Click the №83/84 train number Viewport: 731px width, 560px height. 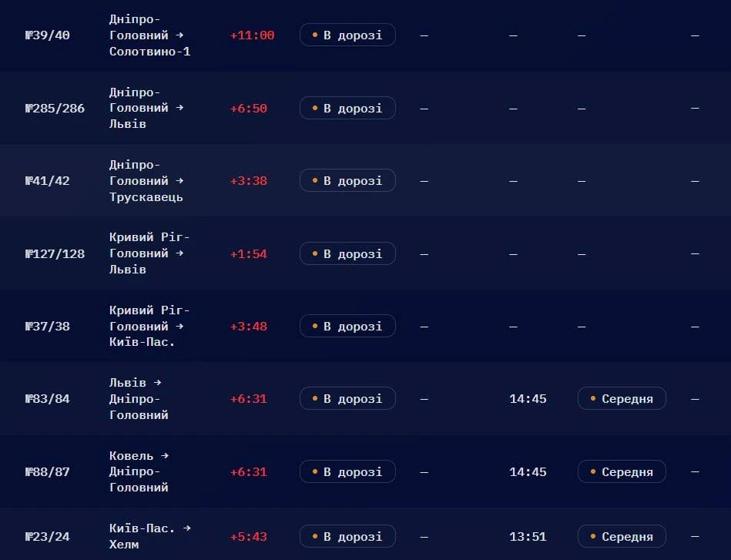(x=48, y=399)
